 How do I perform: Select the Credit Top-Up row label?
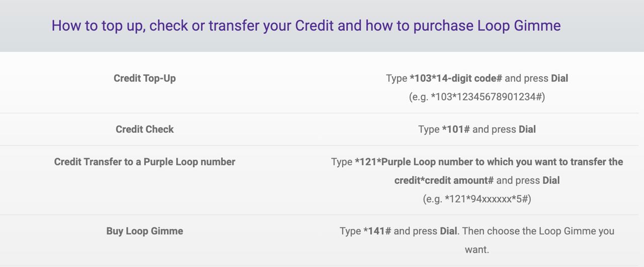click(x=144, y=78)
